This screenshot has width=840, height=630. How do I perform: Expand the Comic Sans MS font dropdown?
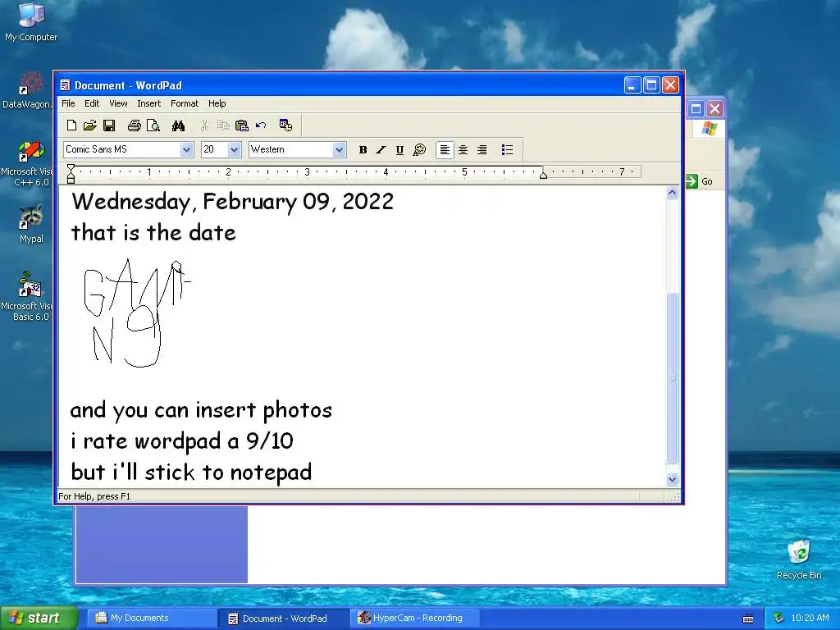tap(186, 149)
